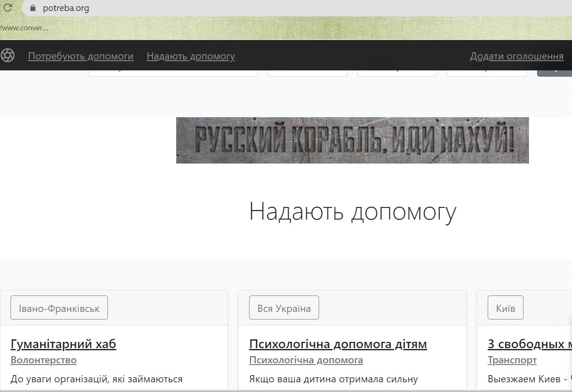This screenshot has height=392, width=572.
Task: Click the '/www.conver...' bookmark text
Action: tap(24, 28)
